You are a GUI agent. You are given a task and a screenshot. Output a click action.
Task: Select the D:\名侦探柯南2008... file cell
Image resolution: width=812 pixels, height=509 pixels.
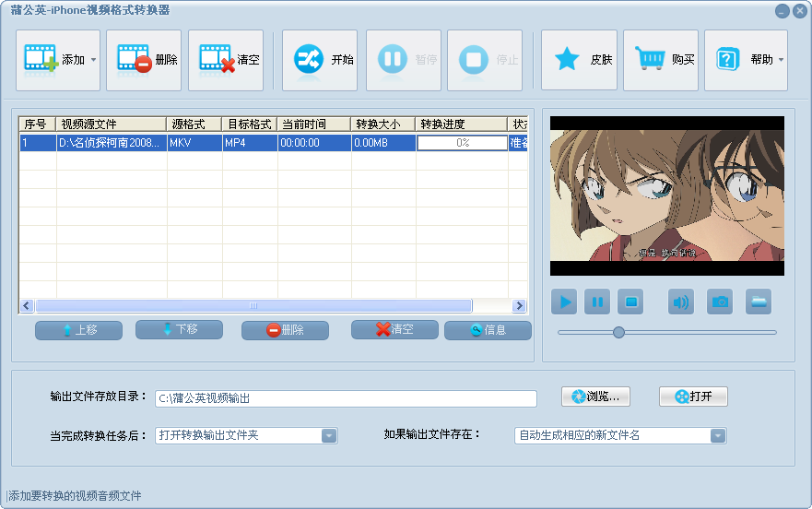(112, 143)
